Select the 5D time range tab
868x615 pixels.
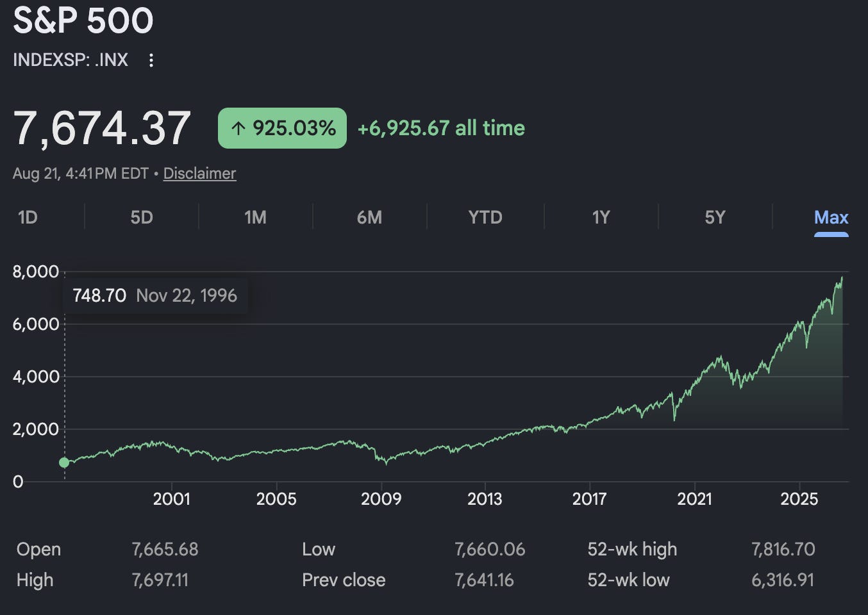coord(142,218)
